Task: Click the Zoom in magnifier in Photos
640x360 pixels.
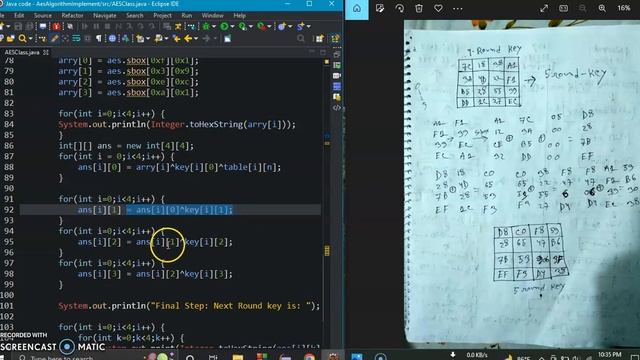Action: click(602, 8)
